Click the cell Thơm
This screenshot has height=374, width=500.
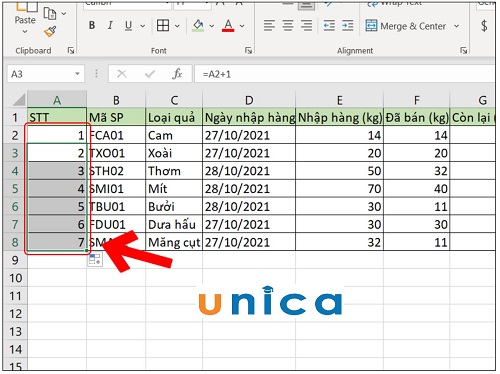click(x=174, y=171)
